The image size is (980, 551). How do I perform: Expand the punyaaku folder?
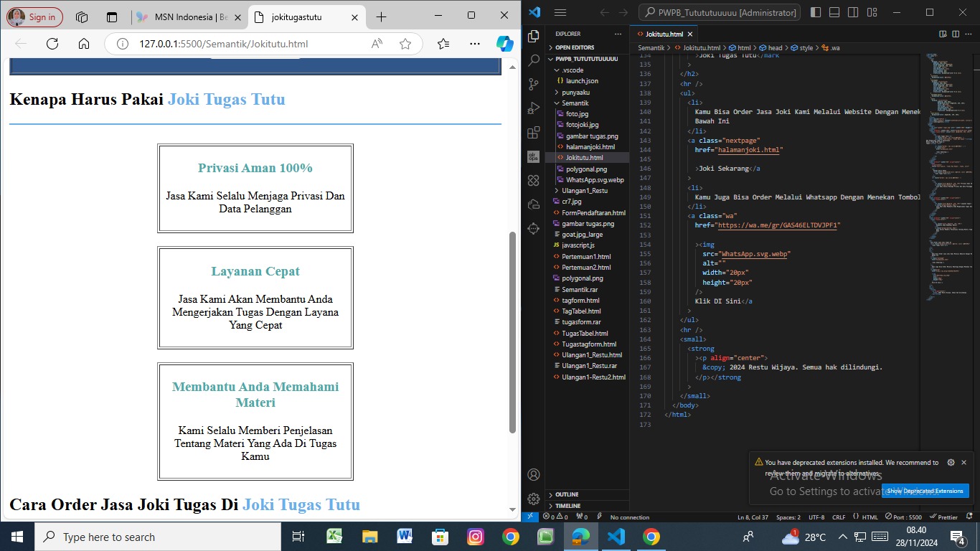[x=575, y=92]
